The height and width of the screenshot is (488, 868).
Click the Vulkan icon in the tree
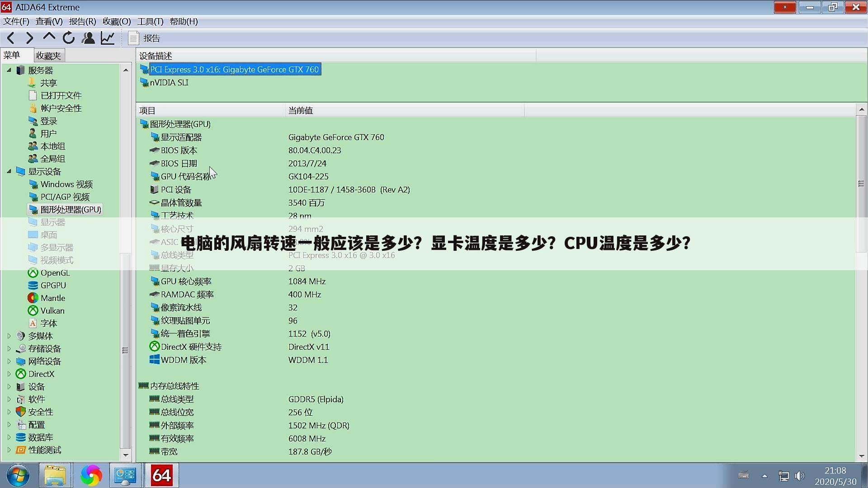(33, 310)
